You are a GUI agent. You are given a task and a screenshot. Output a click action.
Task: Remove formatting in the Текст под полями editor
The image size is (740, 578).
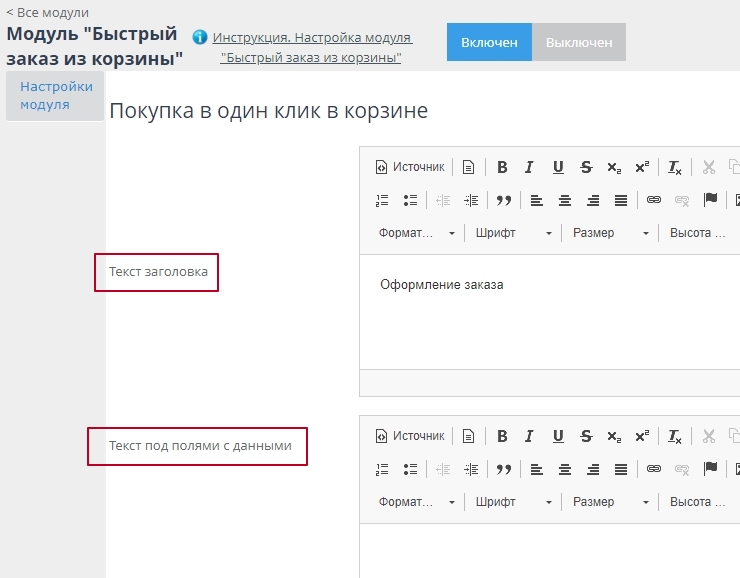click(675, 436)
